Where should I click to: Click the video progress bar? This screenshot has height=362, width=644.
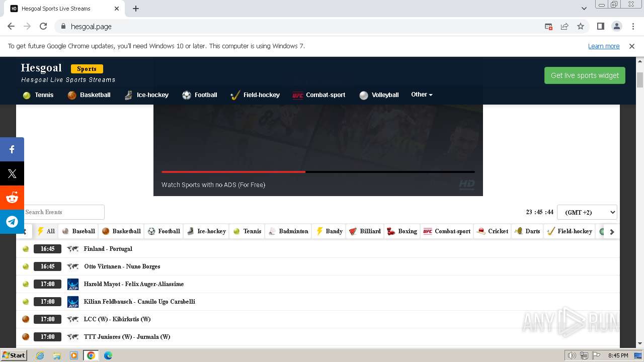point(318,172)
